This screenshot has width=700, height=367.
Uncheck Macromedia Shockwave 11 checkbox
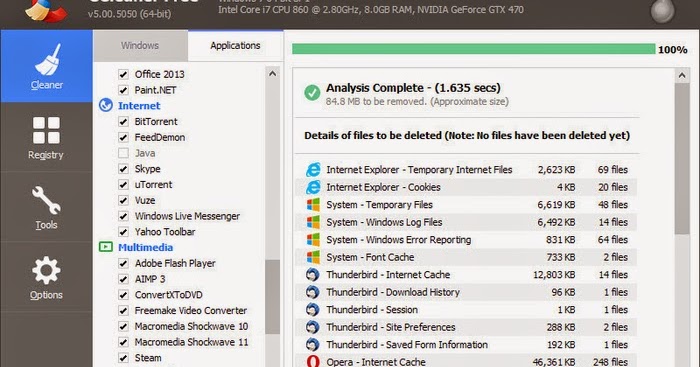pos(123,342)
